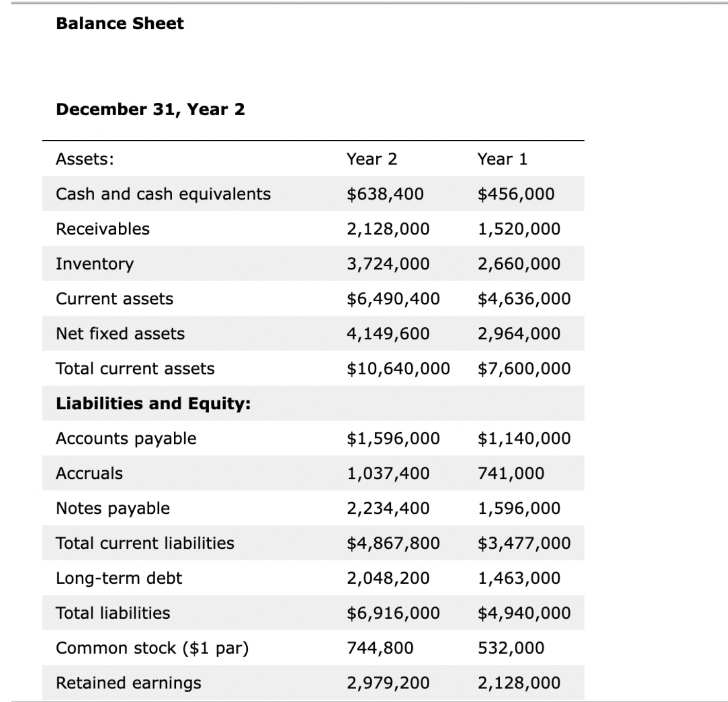This screenshot has height=702, width=728.
Task: Select the Long-term debt row
Action: click(119, 578)
